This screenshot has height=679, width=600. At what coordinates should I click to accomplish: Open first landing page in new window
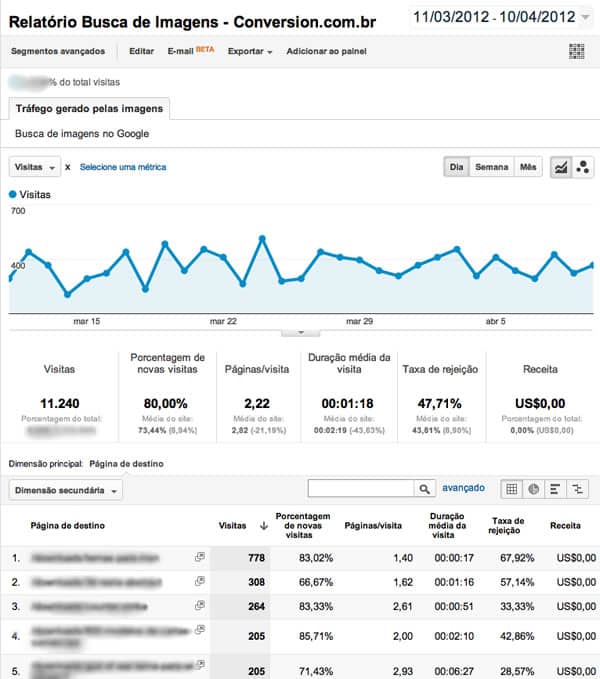[200, 557]
